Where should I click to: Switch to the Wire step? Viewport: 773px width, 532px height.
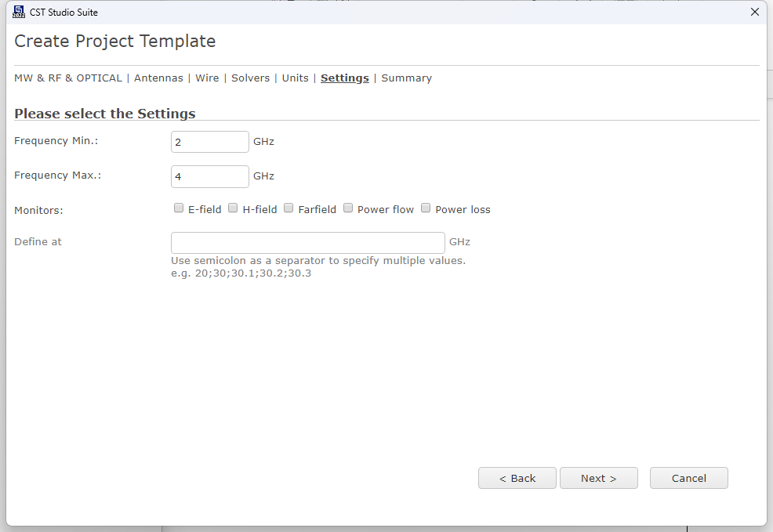[207, 78]
